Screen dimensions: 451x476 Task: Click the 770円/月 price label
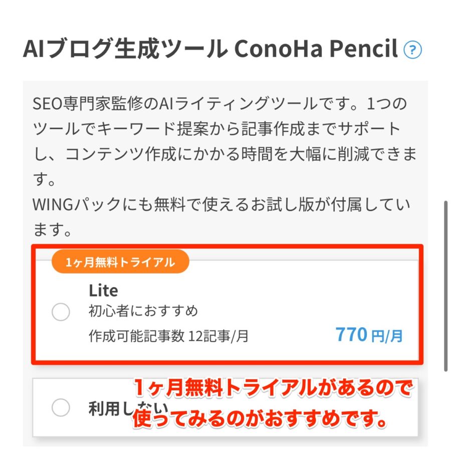coord(369,335)
